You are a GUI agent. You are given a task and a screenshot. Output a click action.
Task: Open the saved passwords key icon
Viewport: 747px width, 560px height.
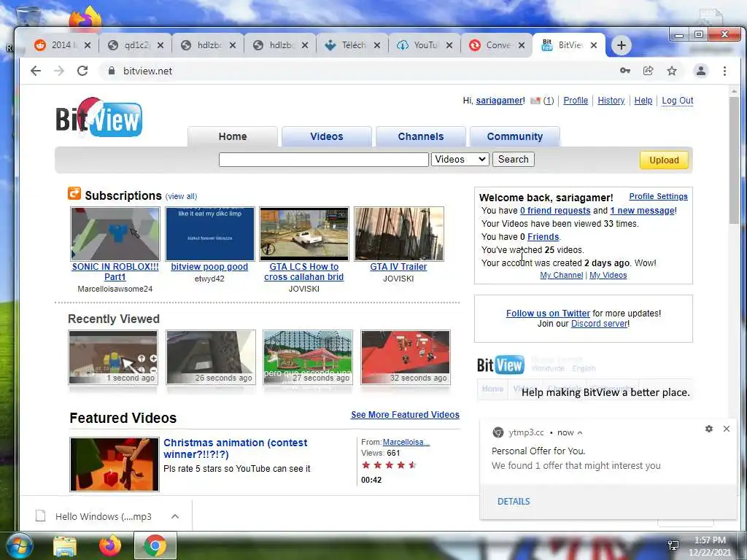625,71
